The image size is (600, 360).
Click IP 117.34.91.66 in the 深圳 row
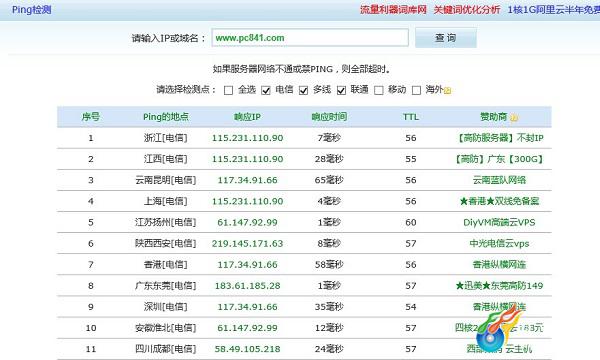point(248,306)
